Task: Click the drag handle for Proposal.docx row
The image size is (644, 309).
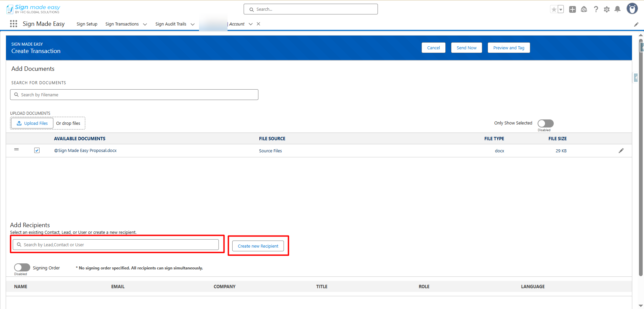Action: point(16,150)
